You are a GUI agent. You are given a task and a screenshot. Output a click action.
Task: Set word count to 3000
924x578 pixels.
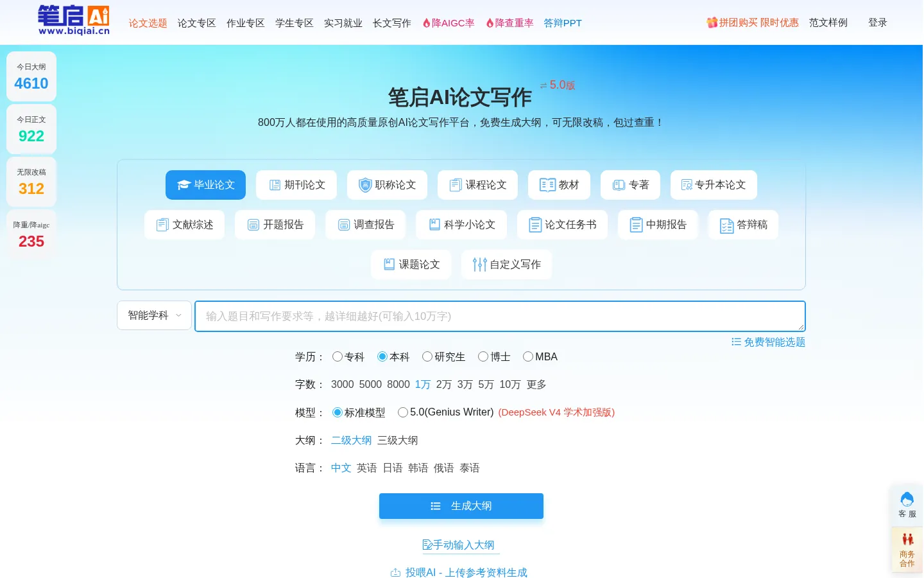click(x=343, y=385)
